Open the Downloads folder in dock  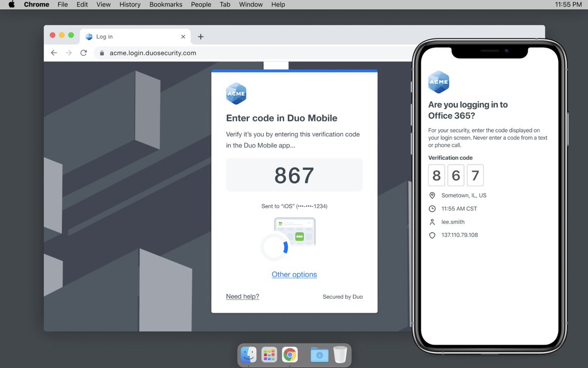pyautogui.click(x=319, y=355)
